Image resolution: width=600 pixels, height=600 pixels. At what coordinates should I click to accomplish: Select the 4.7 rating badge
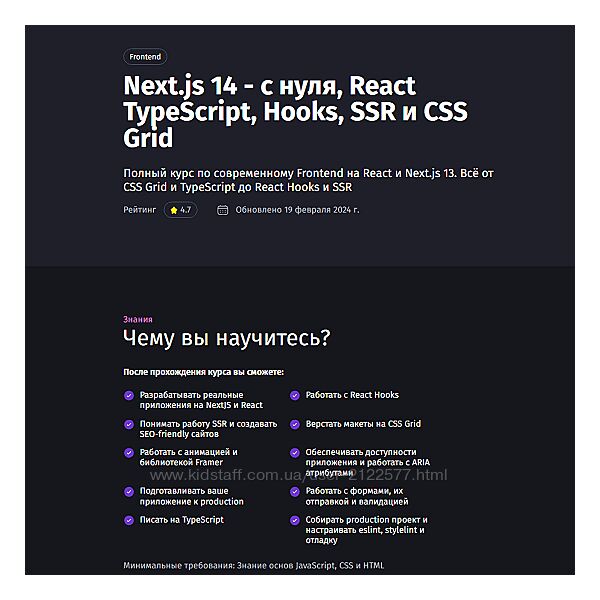181,210
